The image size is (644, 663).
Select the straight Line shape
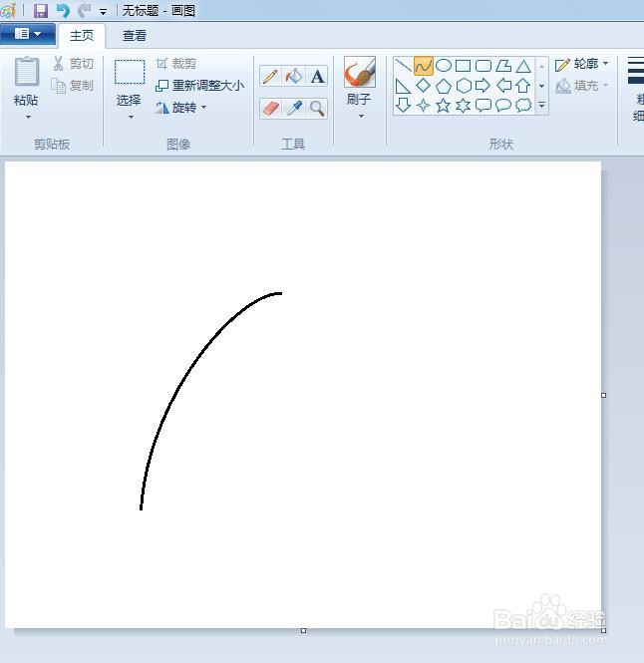(404, 66)
